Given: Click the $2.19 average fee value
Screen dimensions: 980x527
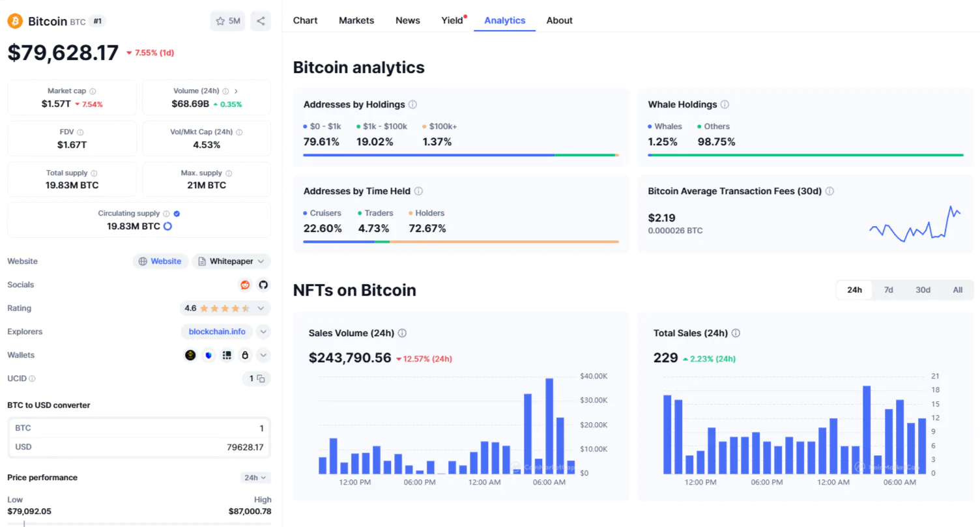Looking at the screenshot, I should pyautogui.click(x=661, y=218).
